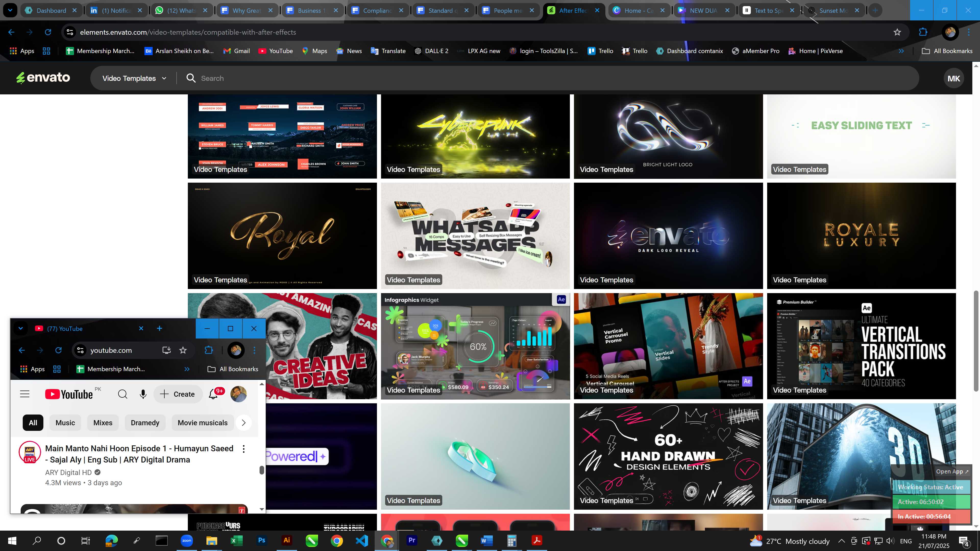The width and height of the screenshot is (980, 551).
Task: Select the Mixes filter chip
Action: 103,422
